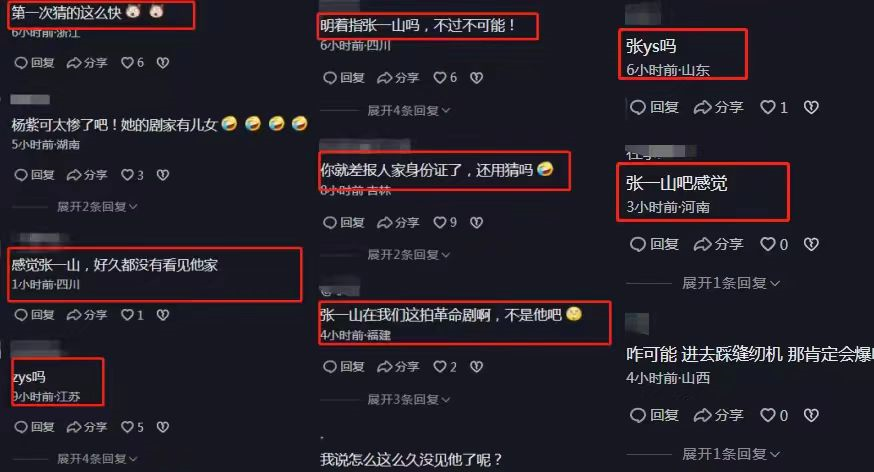Viewport: 874px width, 472px height.
Task: Click the reply icon under the 福建 革命剧 comment
Action: [x=330, y=367]
